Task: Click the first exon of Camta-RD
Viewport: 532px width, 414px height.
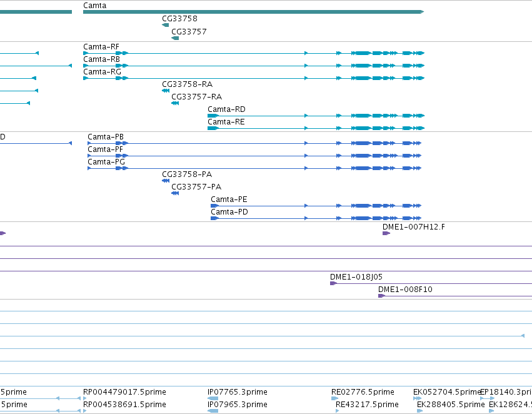Action: click(213, 116)
